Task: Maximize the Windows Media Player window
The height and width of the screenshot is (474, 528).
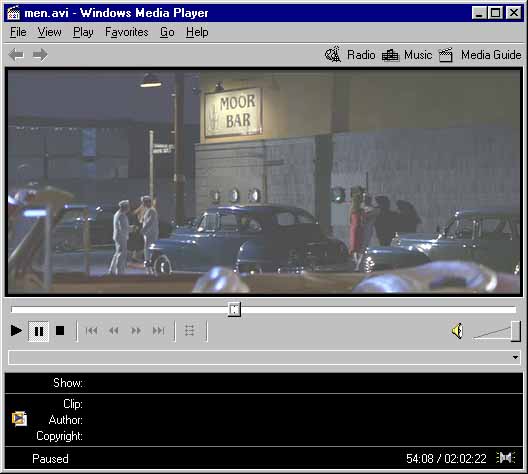Action: [495, 13]
